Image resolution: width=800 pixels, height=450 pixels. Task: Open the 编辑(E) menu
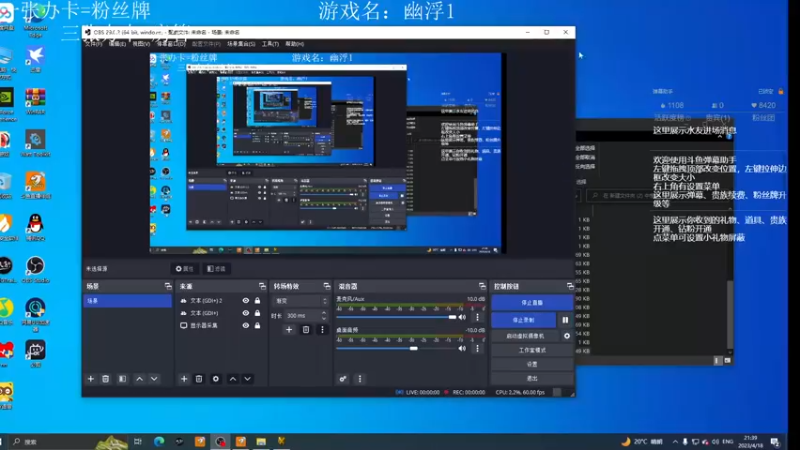click(x=117, y=44)
